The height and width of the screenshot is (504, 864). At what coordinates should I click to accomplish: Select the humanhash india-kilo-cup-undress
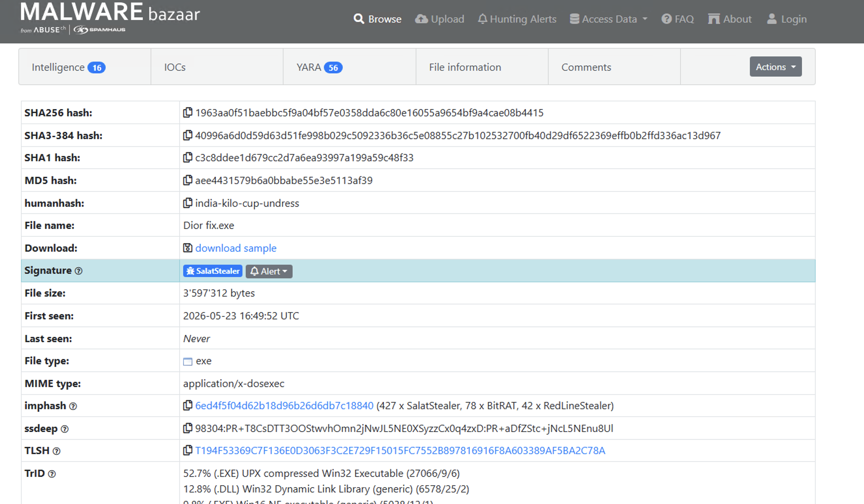coord(247,203)
